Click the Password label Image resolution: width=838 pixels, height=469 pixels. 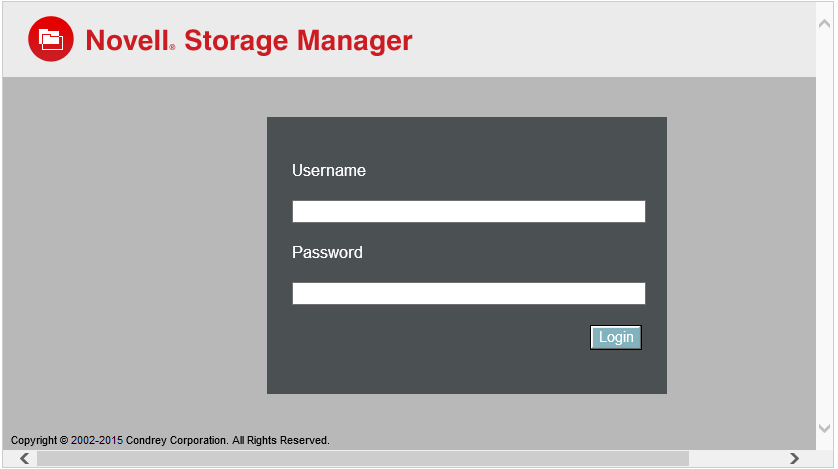point(327,252)
